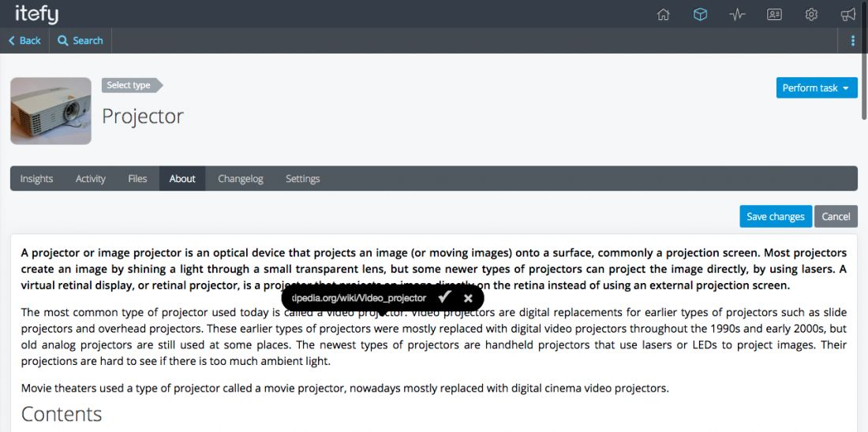Go Back using the back link
868x432 pixels.
pyautogui.click(x=24, y=41)
